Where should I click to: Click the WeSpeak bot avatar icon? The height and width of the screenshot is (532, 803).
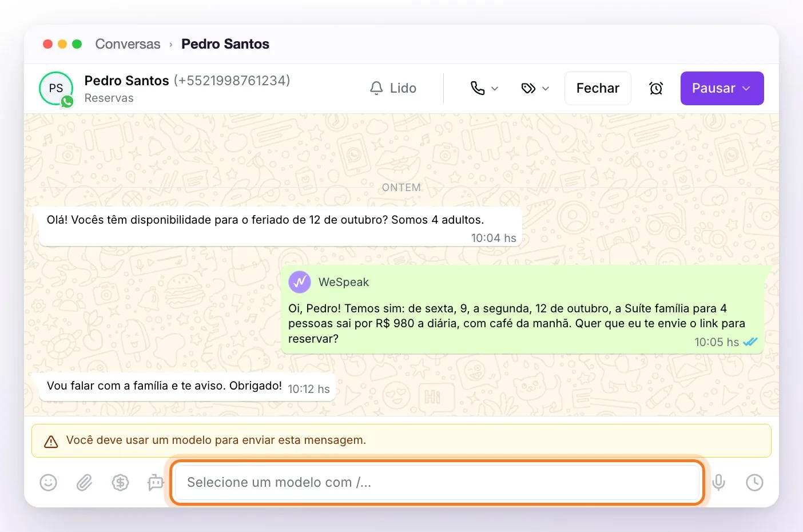(x=300, y=281)
